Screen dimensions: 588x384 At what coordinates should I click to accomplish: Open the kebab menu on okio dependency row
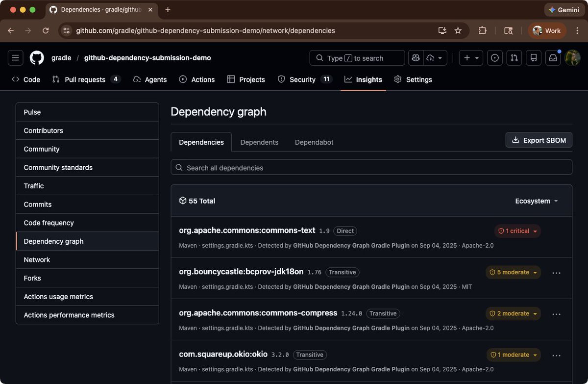[556, 355]
